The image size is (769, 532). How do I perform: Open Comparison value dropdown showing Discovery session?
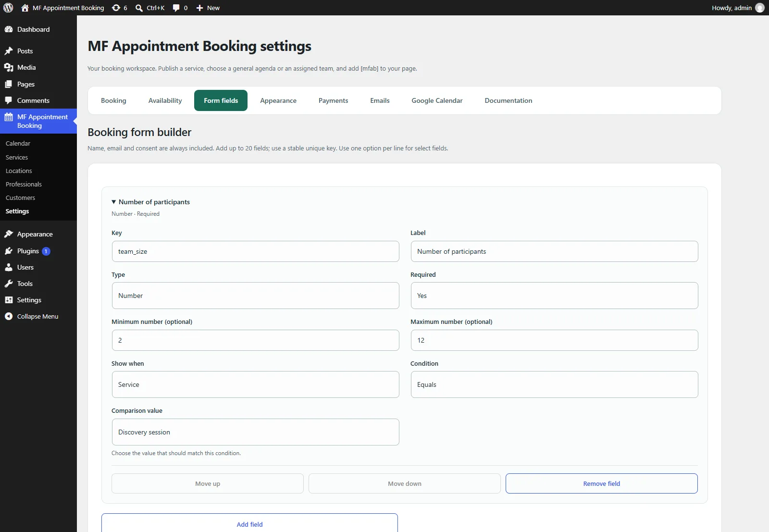click(255, 432)
